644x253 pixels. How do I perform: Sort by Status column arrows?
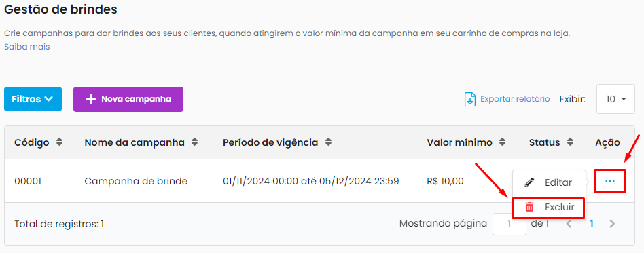(x=570, y=142)
